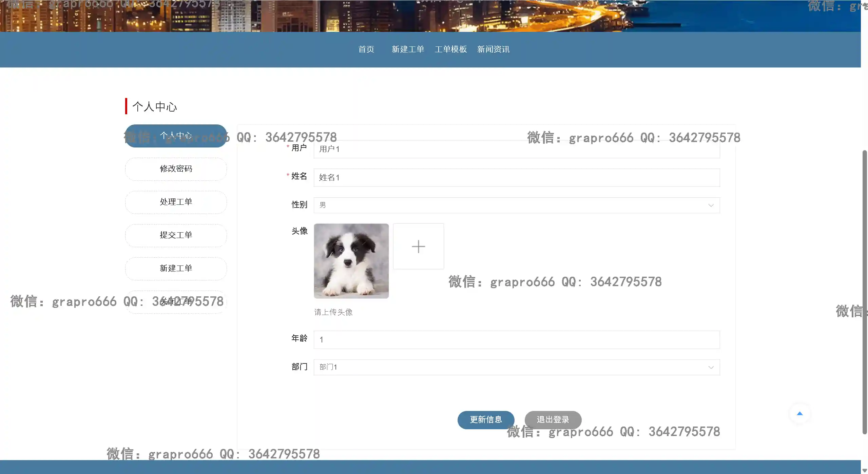Open the 性别 select box showing 男
This screenshot has height=474, width=868.
(509, 205)
